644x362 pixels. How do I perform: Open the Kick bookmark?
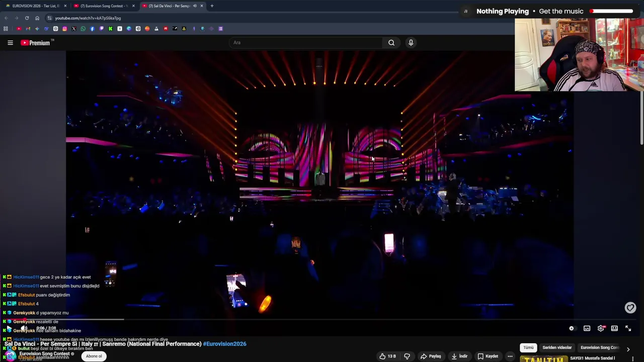click(x=110, y=29)
